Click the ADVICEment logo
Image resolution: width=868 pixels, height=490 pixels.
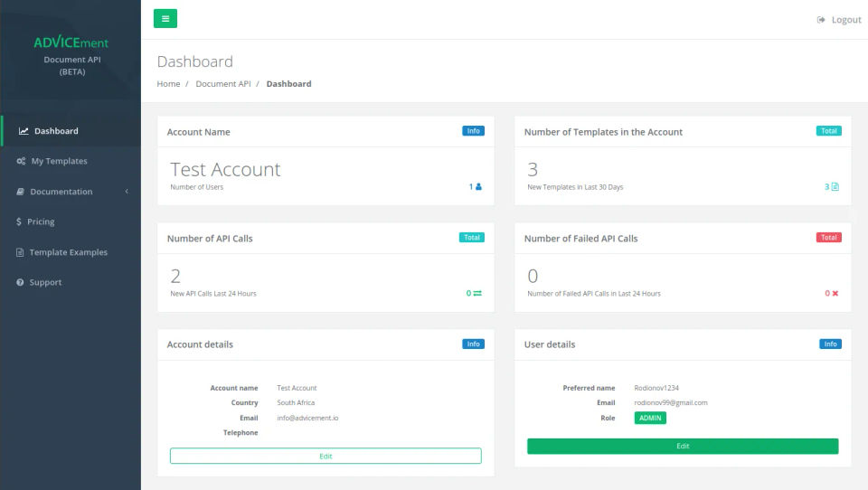pyautogui.click(x=71, y=42)
